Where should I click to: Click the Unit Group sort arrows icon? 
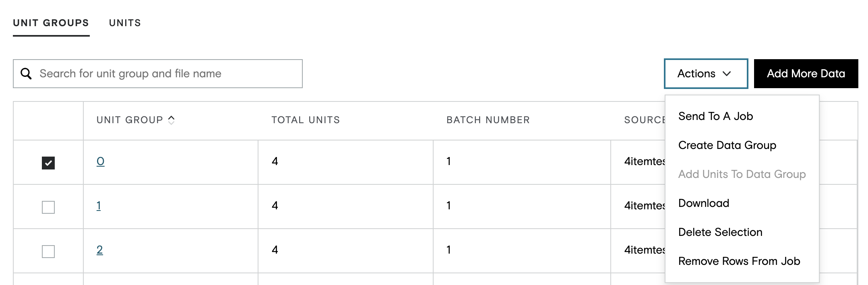tap(172, 120)
